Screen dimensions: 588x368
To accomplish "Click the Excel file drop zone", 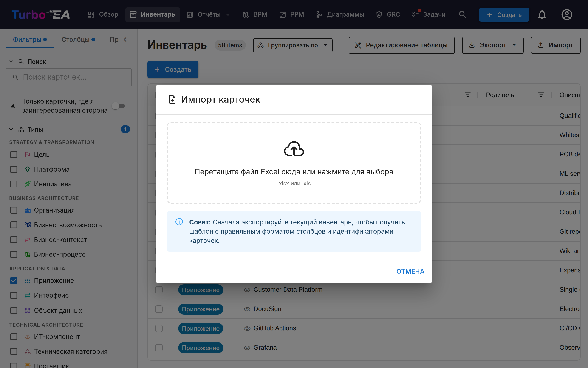I will pyautogui.click(x=294, y=163).
